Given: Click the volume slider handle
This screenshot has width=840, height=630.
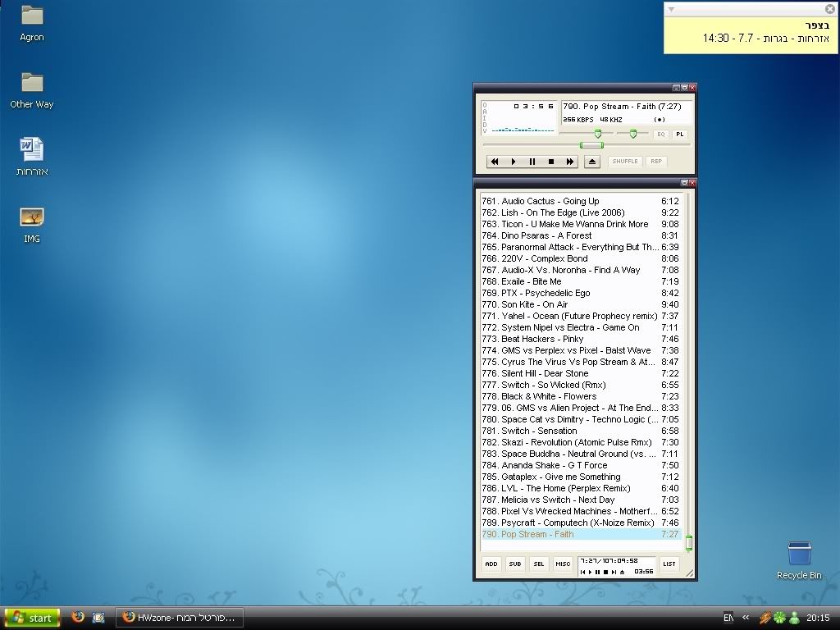Looking at the screenshot, I should 598,134.
